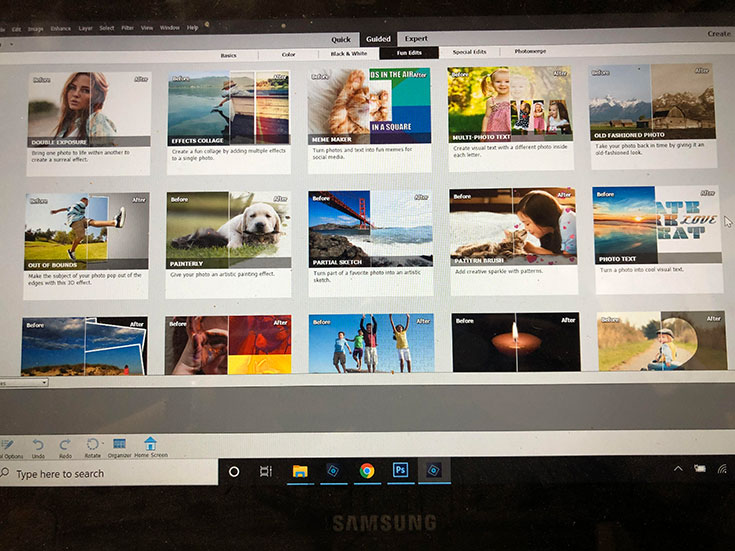The width and height of the screenshot is (735, 551).
Task: Open the Layer menu
Action: pyautogui.click(x=85, y=28)
